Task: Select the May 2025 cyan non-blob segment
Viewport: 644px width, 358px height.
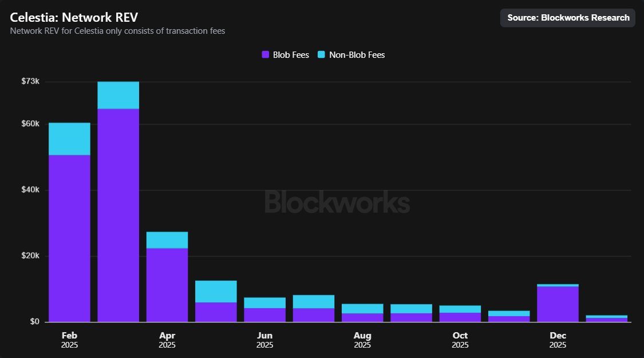Action: coord(216,292)
